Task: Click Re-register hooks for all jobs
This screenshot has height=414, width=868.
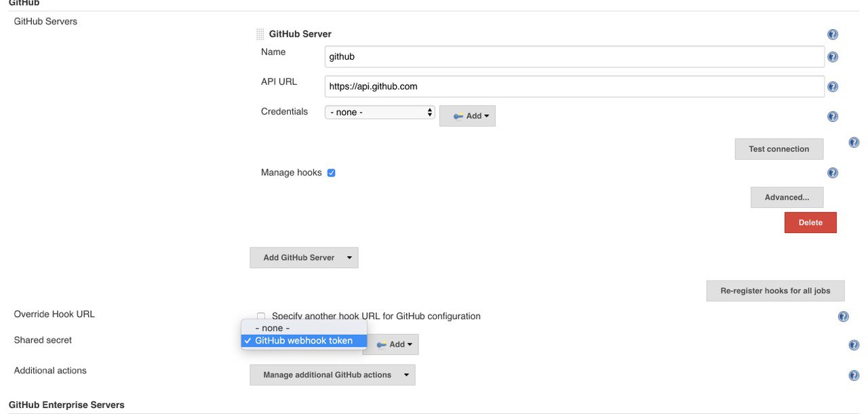Action: pos(775,291)
